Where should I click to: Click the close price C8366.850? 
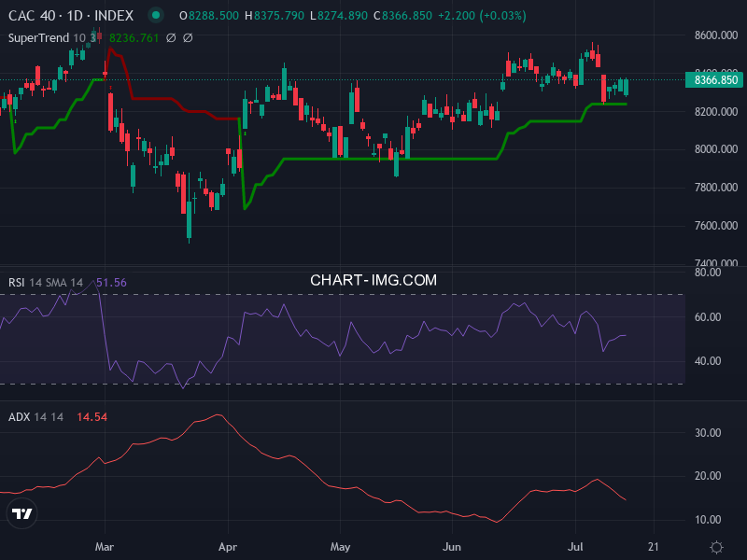coord(402,16)
